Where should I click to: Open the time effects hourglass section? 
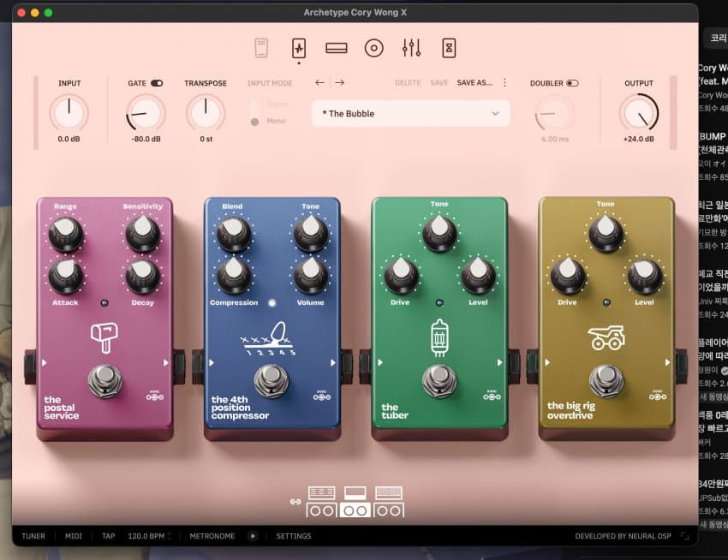click(x=449, y=48)
